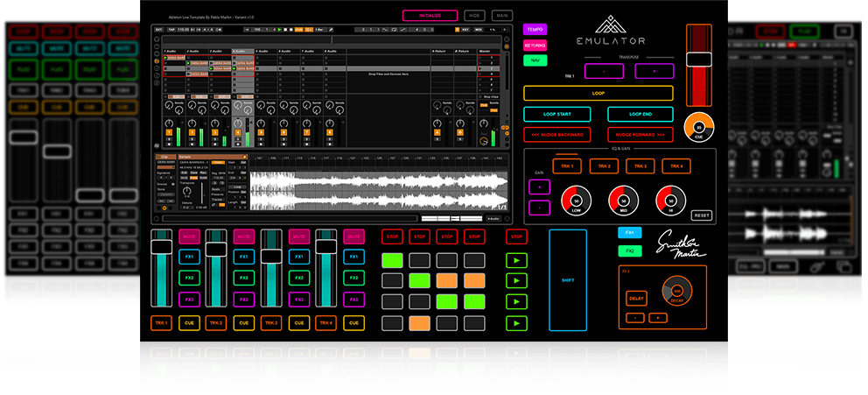Viewport: 868px width, 395px height.
Task: Click the orange CUE knob beside the red fader
Action: [699, 127]
